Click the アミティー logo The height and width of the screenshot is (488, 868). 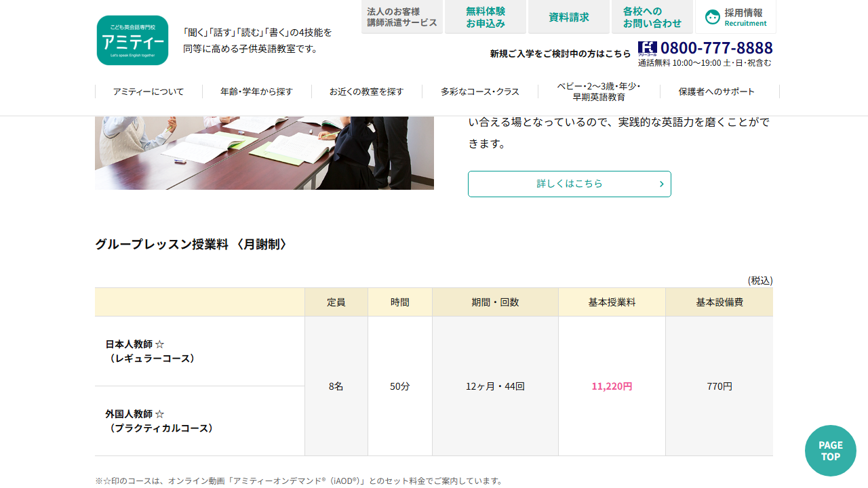tap(132, 41)
